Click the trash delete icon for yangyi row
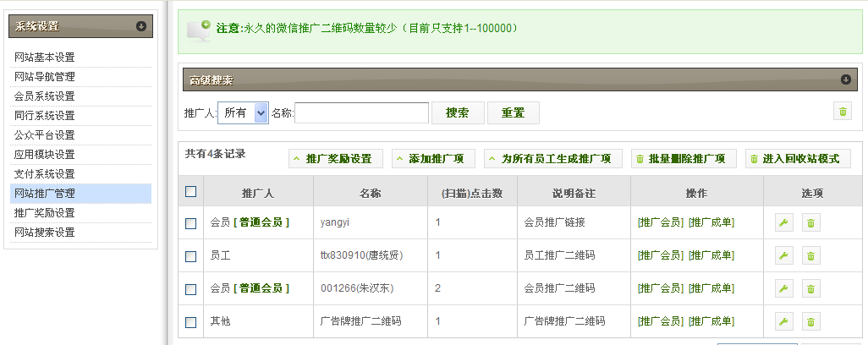 point(810,223)
